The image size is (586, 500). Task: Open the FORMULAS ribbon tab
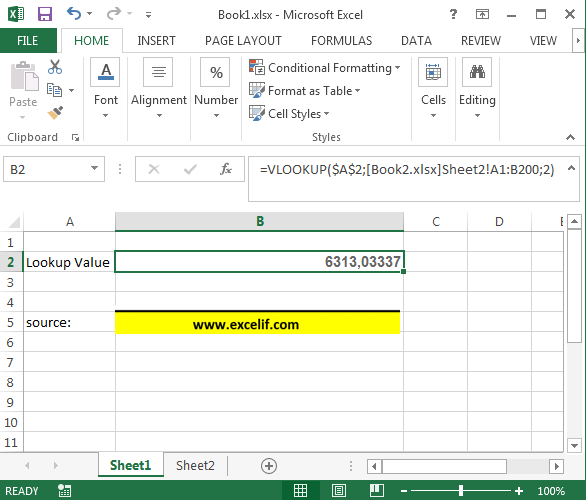point(341,40)
